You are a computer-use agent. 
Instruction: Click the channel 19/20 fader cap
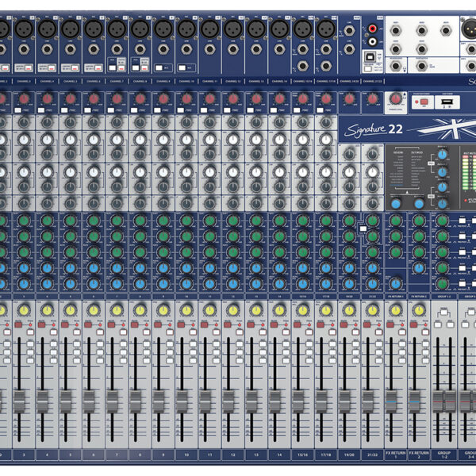(x=344, y=402)
